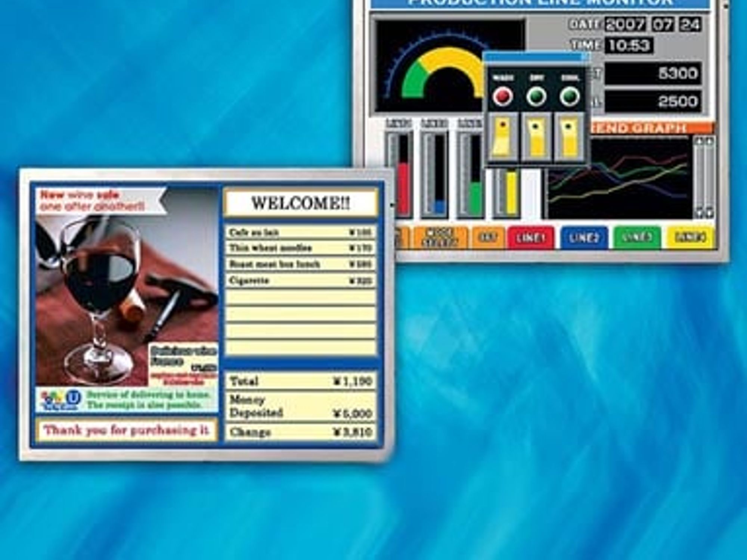The height and width of the screenshot is (560, 747).
Task: Click the middle green indicator lamp
Action: tap(536, 97)
